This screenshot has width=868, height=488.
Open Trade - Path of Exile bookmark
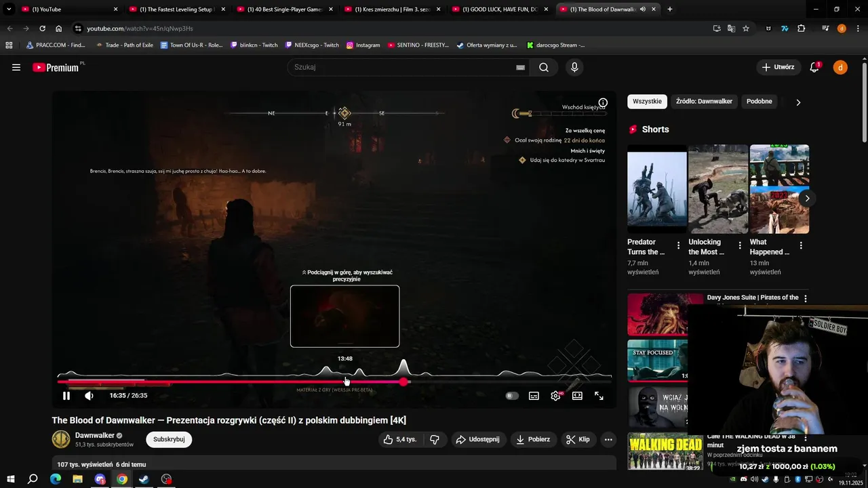click(x=125, y=45)
